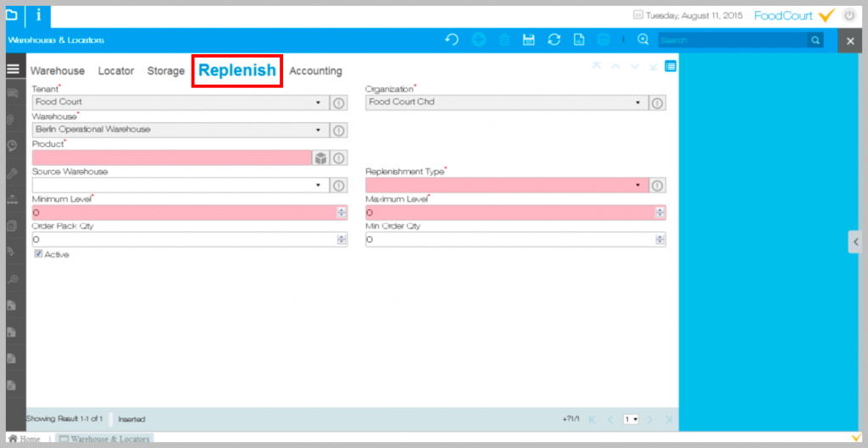Click the info button beside Warehouse field
868x448 pixels.
[x=339, y=130]
